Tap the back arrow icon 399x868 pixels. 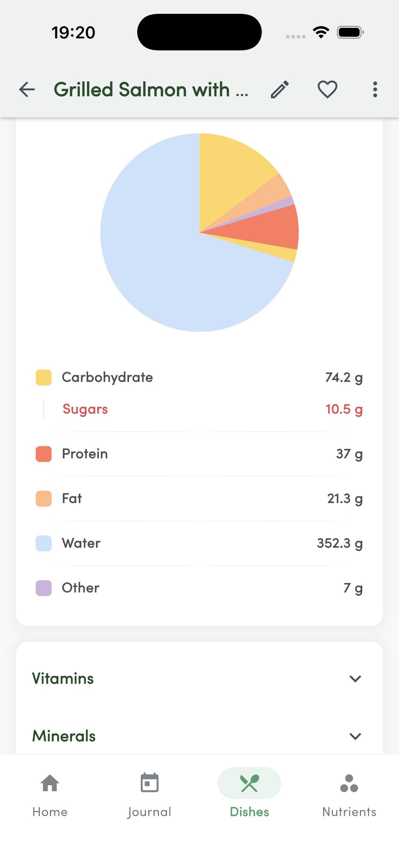point(27,90)
